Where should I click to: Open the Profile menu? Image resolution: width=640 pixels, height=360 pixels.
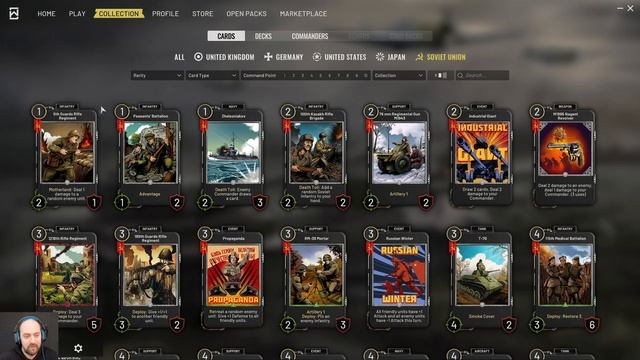tap(165, 13)
